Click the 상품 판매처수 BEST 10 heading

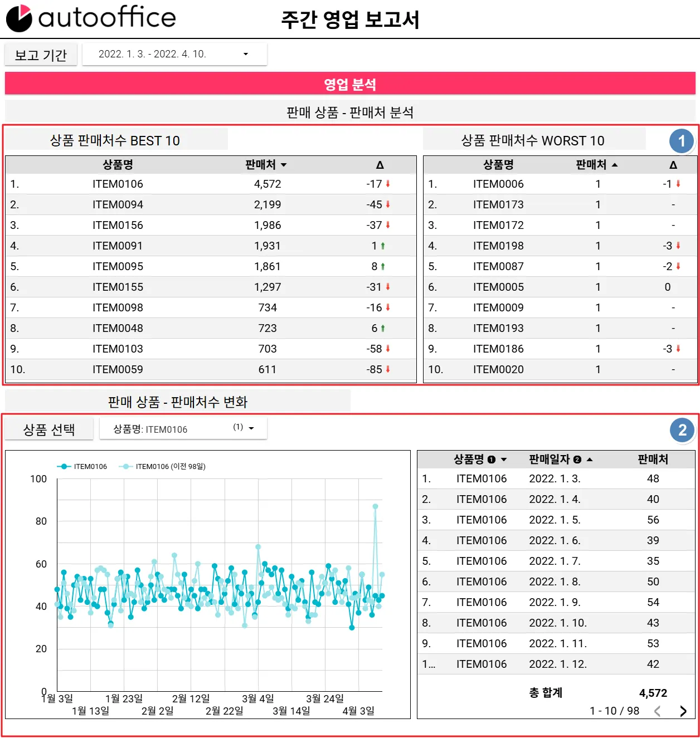[115, 140]
